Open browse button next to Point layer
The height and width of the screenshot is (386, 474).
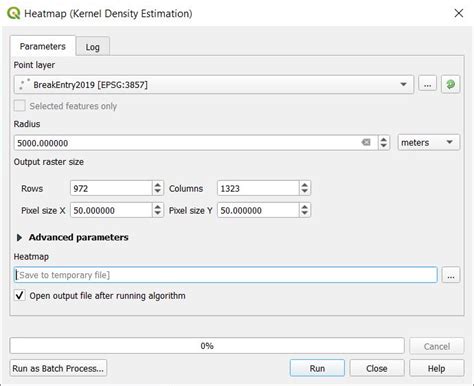[427, 84]
